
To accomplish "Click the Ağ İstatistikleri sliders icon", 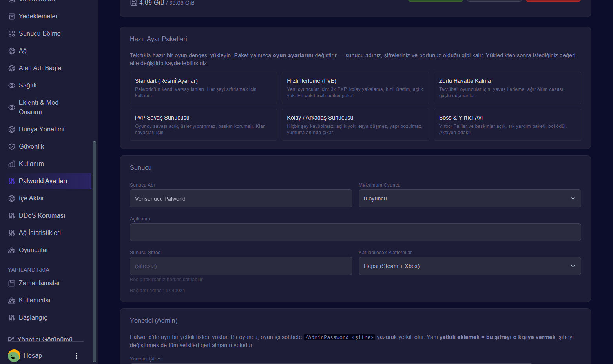I will (x=12, y=233).
